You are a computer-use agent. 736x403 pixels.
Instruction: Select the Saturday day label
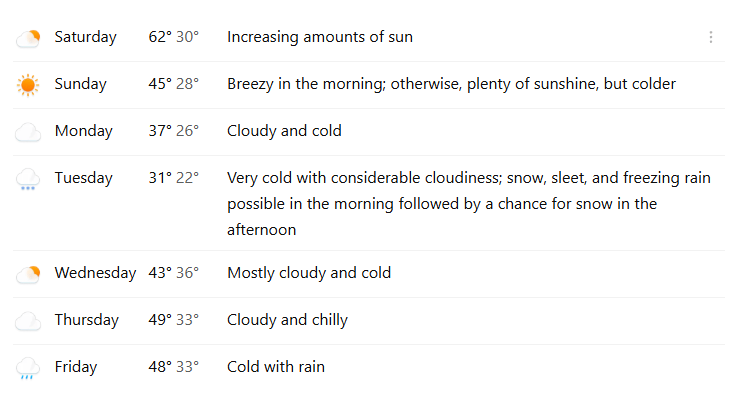coord(85,37)
